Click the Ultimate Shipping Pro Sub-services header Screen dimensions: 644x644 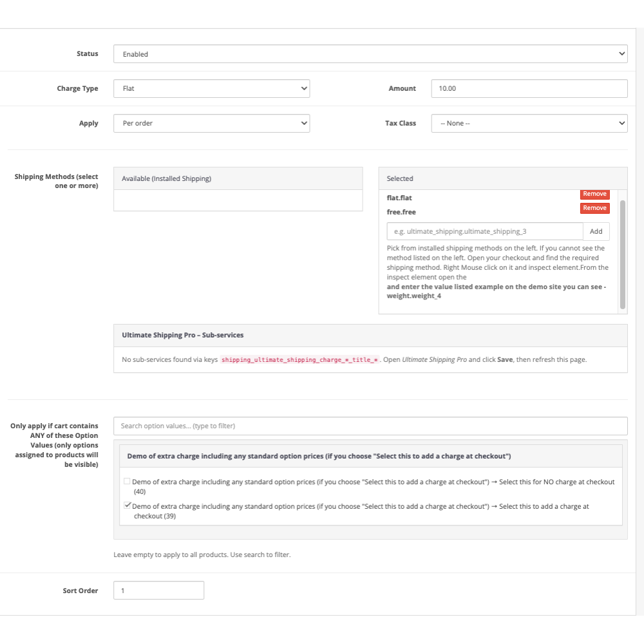(x=183, y=336)
